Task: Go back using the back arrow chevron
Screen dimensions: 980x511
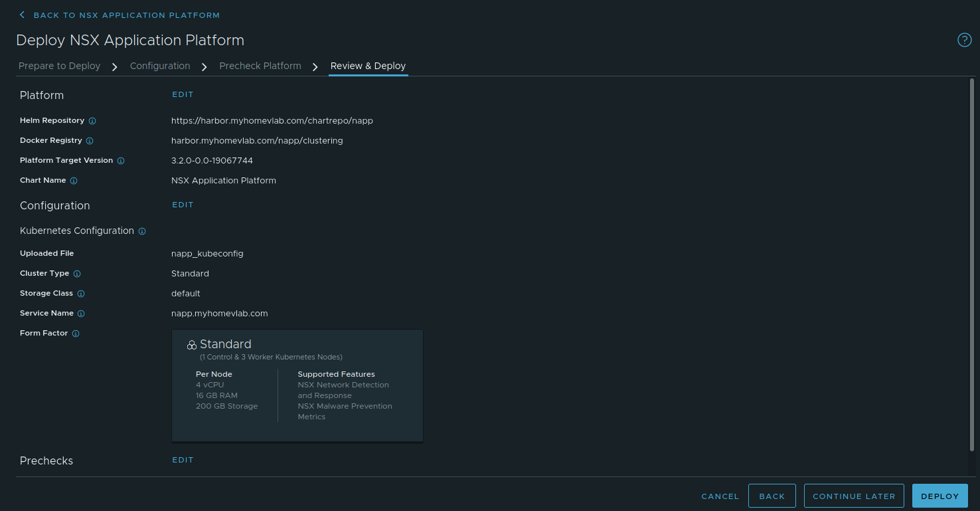Action: coord(22,15)
